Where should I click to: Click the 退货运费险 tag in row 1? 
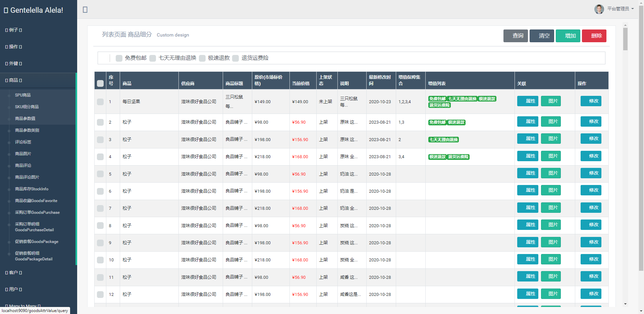(439, 105)
